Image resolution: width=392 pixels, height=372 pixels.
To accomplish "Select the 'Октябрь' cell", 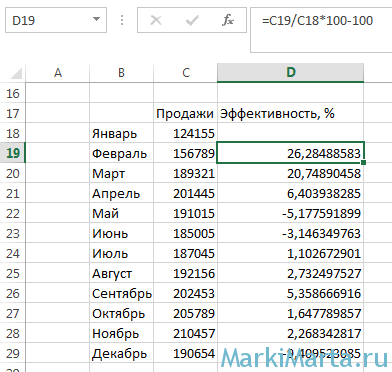I will click(121, 313).
